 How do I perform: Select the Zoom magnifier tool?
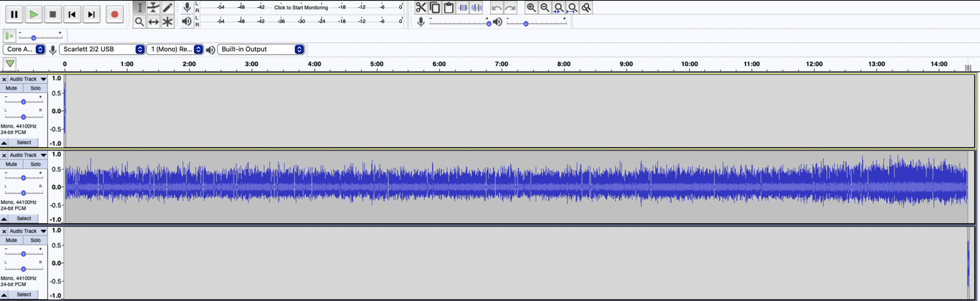[139, 22]
